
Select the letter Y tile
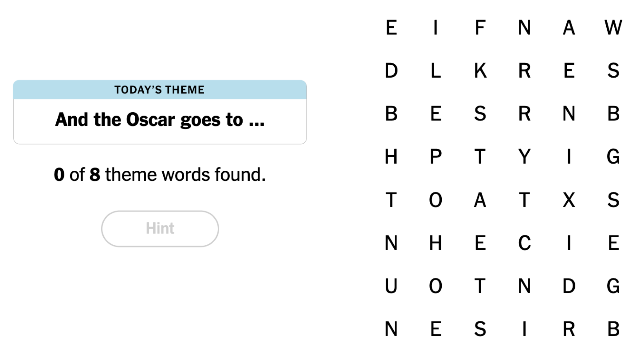click(x=524, y=156)
